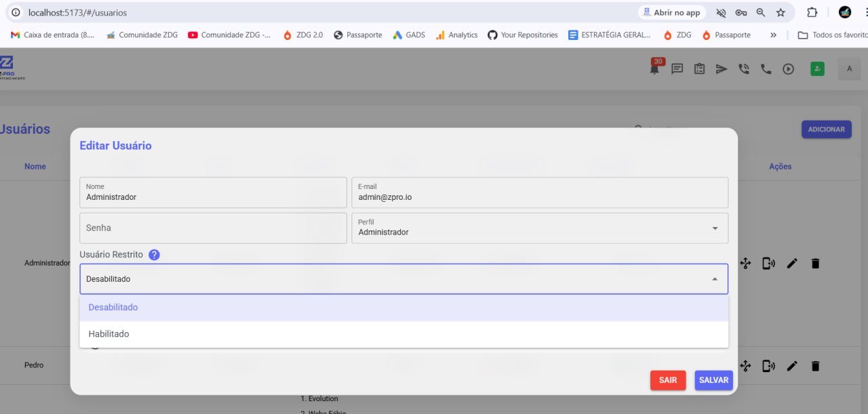Open the Perfil dropdown
Image resolution: width=868 pixels, height=414 pixels.
(539, 228)
